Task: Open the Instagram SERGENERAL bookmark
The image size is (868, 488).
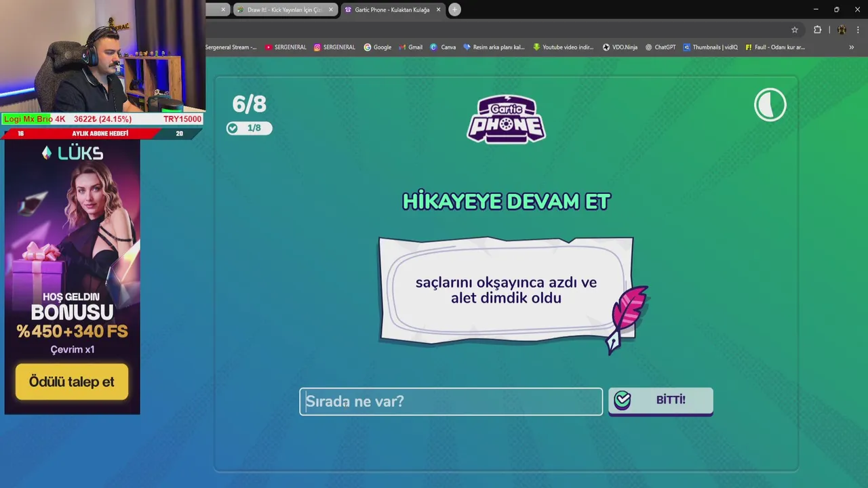Action: (x=334, y=47)
